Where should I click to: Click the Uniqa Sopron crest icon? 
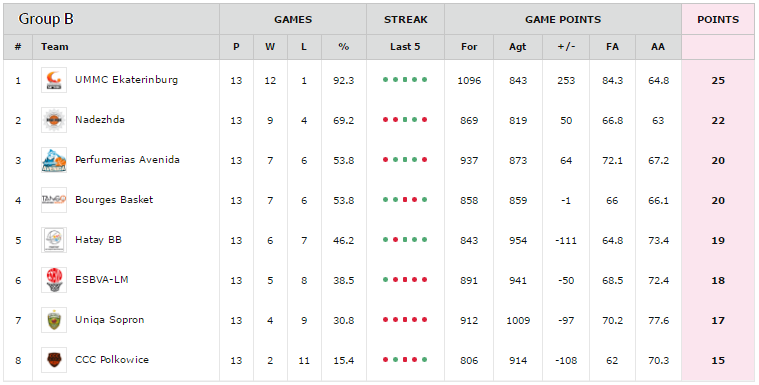click(54, 320)
